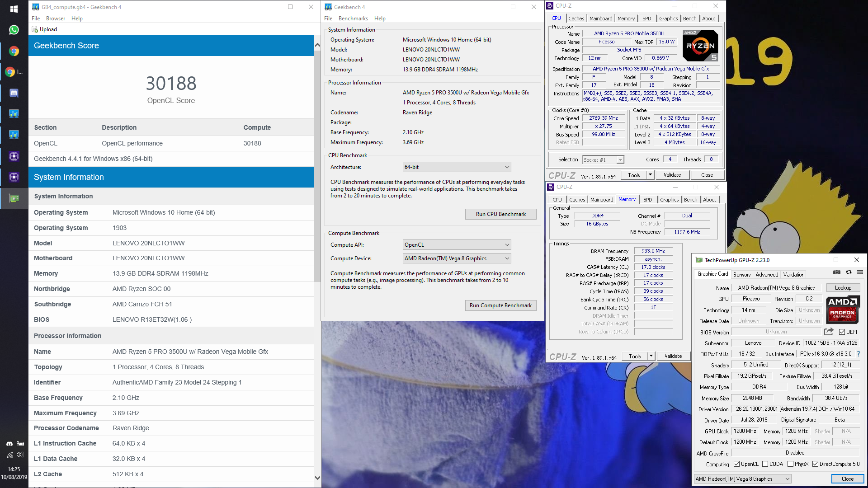Open Graphics tab in CPU-Z Memory window
This screenshot has width=868, height=488.
tap(669, 200)
